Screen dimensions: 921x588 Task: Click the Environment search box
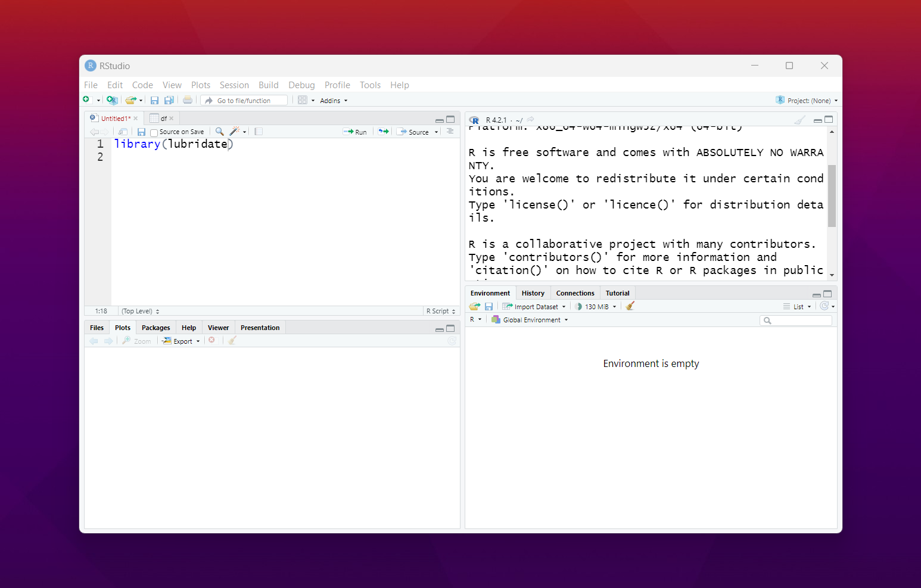tap(796, 321)
